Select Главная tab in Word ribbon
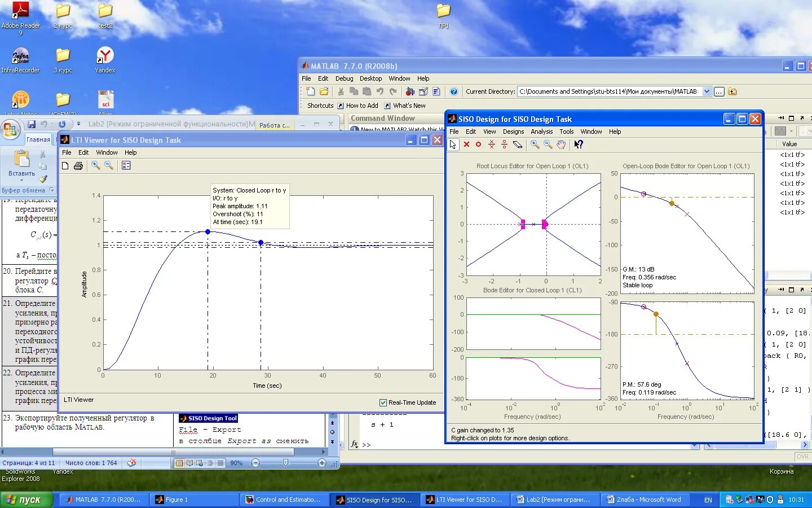Screen dimensions: 812x508 (38, 139)
